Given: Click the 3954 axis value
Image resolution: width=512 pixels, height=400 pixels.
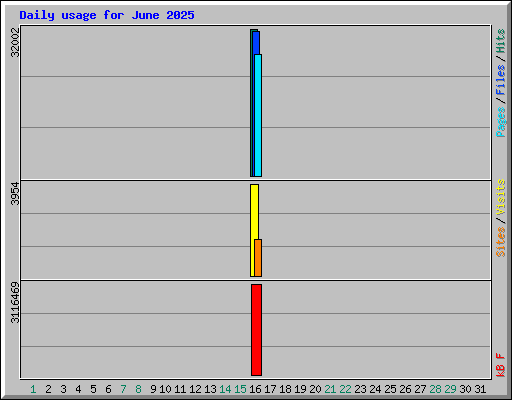Looking at the screenshot, I should point(15,193).
